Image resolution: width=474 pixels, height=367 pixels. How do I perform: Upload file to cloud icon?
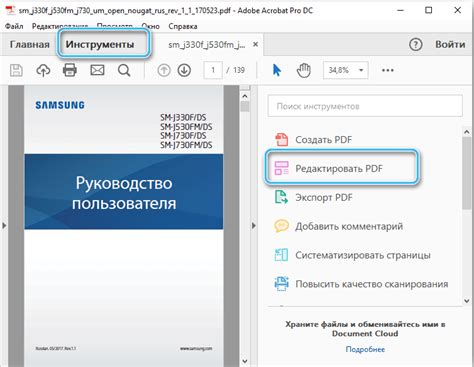coord(43,70)
